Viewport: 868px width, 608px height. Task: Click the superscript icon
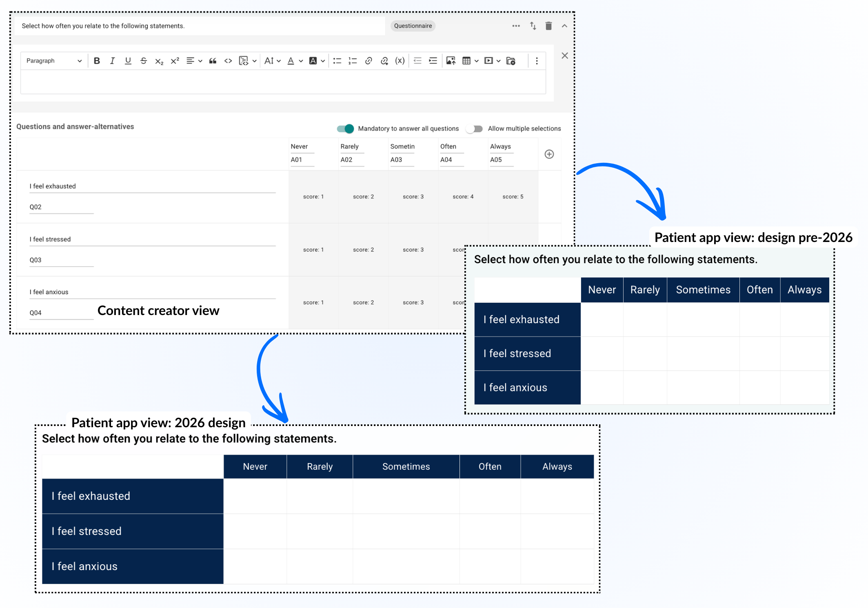tap(175, 61)
